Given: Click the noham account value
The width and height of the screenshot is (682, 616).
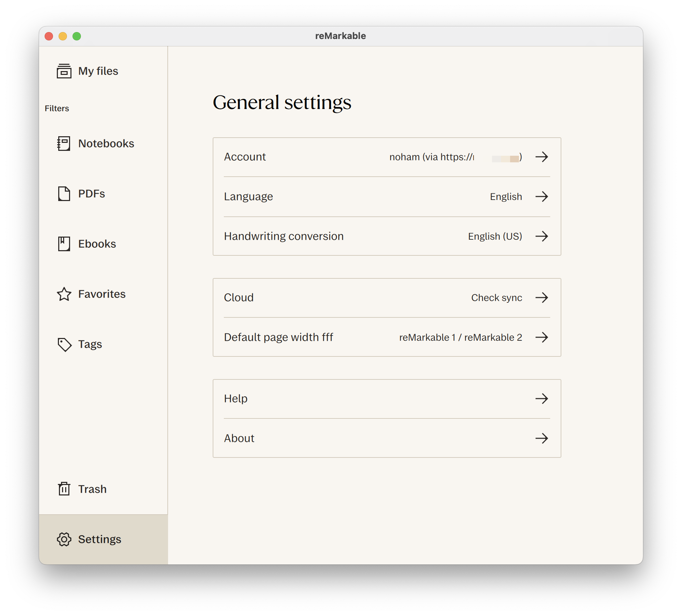Looking at the screenshot, I should pos(456,157).
